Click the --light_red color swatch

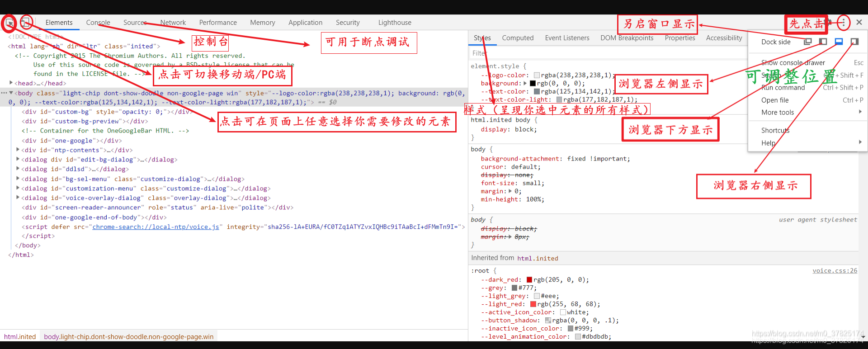[533, 304]
